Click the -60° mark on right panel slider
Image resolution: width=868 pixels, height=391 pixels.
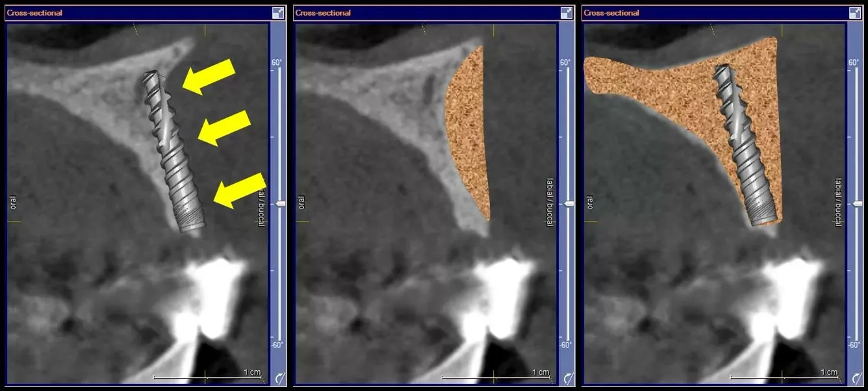[x=854, y=345]
